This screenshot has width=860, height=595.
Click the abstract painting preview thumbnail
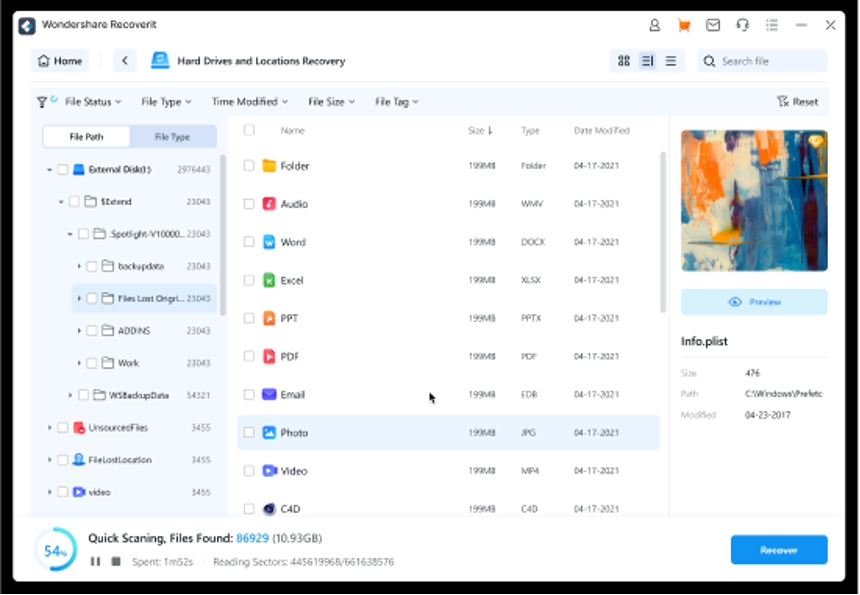point(754,201)
